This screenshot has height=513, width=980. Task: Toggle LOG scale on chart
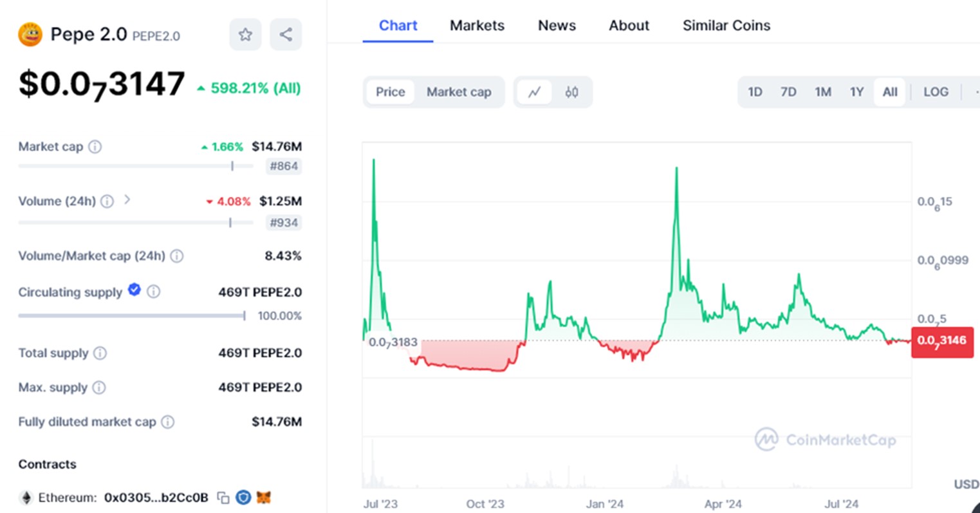click(936, 92)
